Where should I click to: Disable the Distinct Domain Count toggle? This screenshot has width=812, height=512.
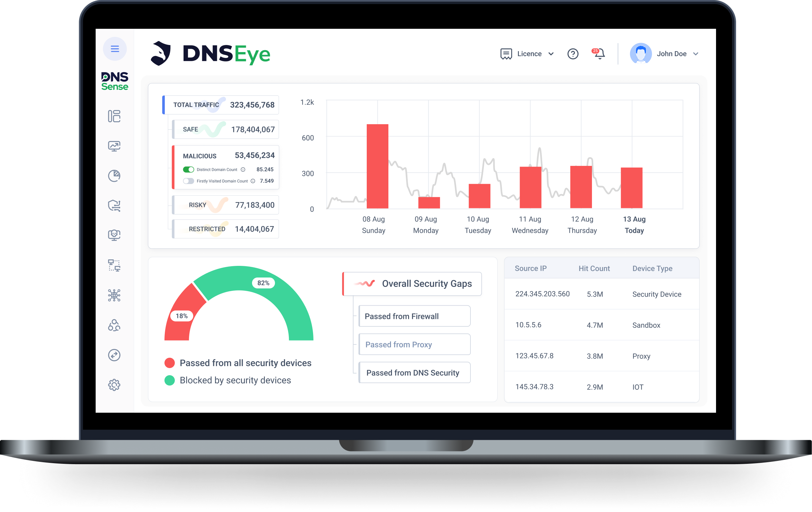[x=189, y=169]
